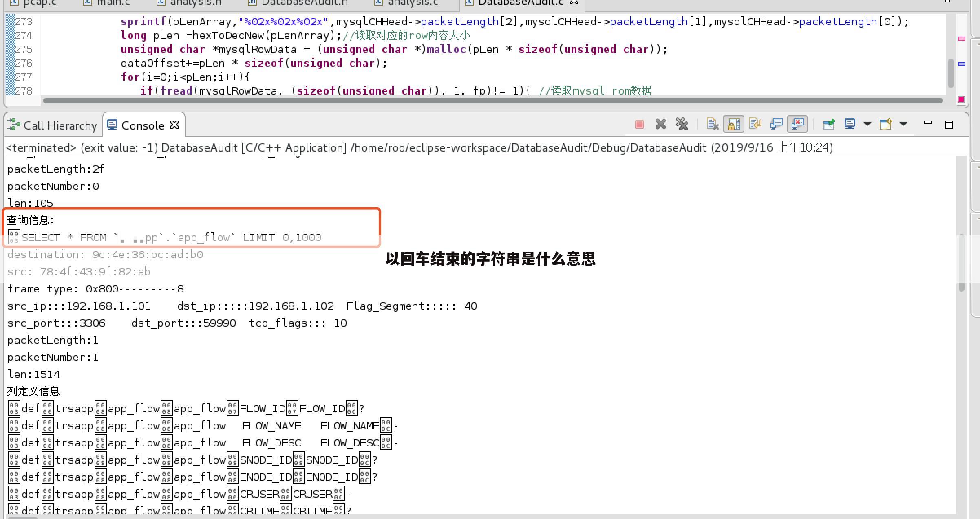Click the 'packetLength:2f' console line
Viewport: 980px width, 519px height.
(x=56, y=169)
